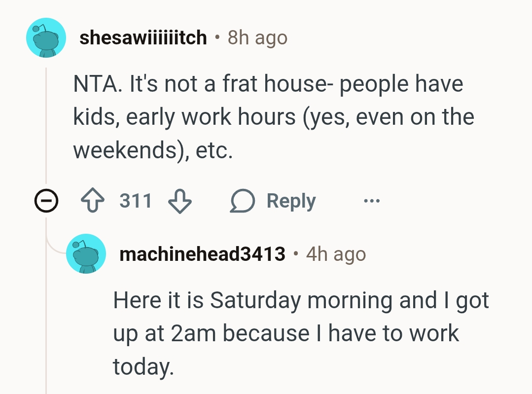Open machinehead3413's avatar profile picture
532x394 pixels.
86,254
